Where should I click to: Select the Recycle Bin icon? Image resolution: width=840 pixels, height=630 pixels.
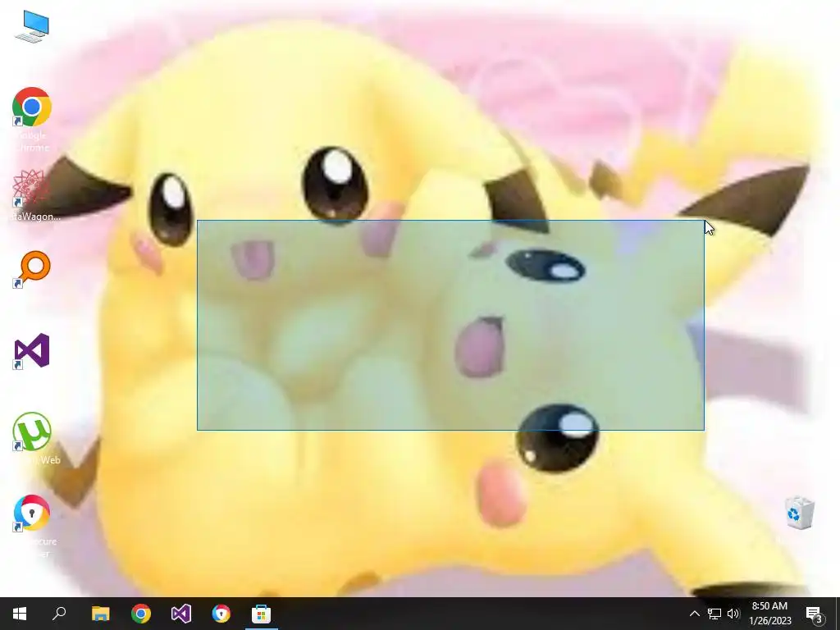pos(799,514)
